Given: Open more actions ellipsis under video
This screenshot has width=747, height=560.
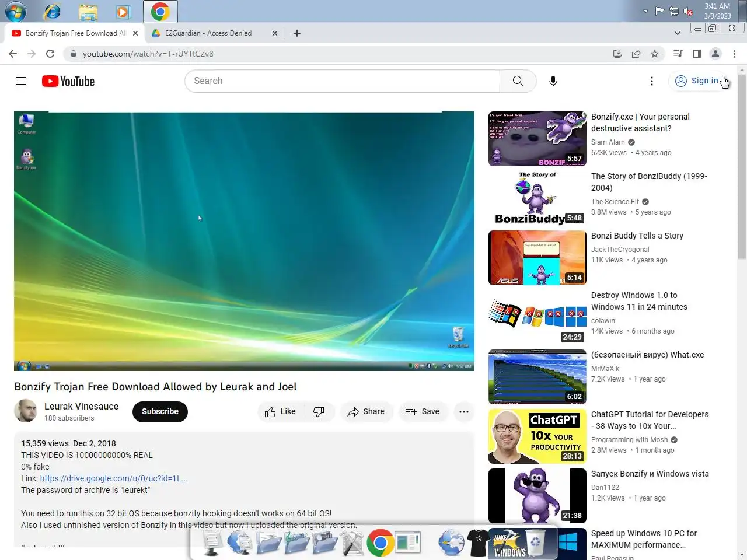Looking at the screenshot, I should [464, 411].
